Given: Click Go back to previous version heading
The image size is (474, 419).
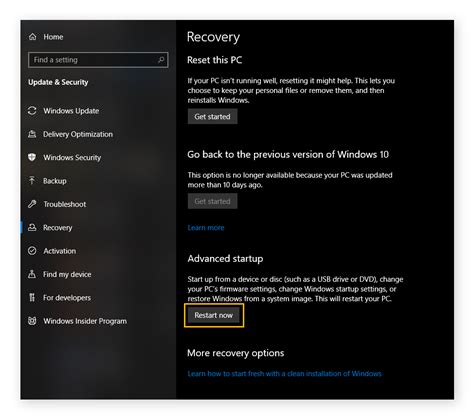Looking at the screenshot, I should 288,155.
